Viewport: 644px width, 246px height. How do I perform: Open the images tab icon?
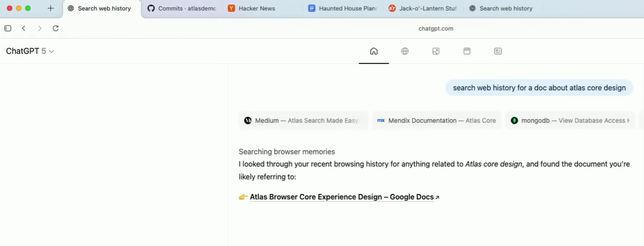click(436, 51)
